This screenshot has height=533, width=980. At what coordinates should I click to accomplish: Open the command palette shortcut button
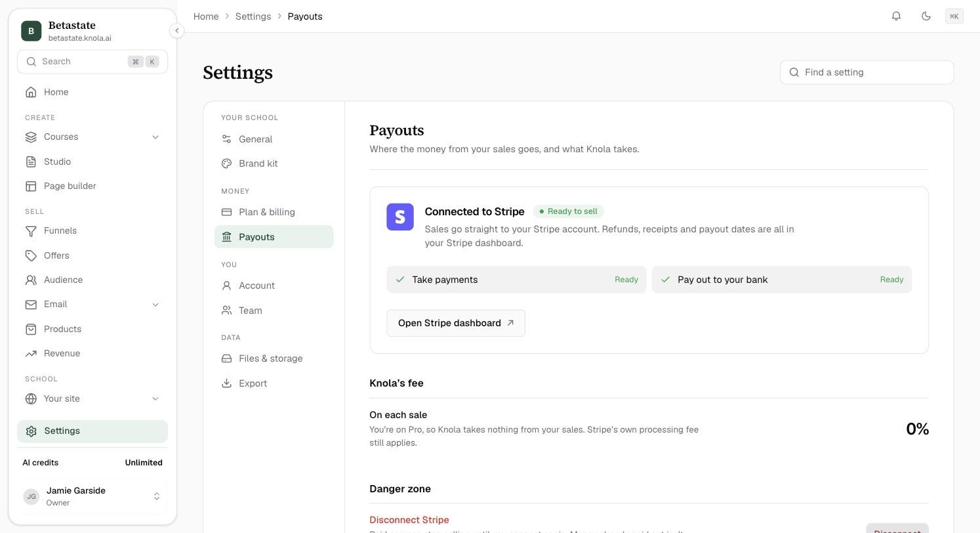954,16
